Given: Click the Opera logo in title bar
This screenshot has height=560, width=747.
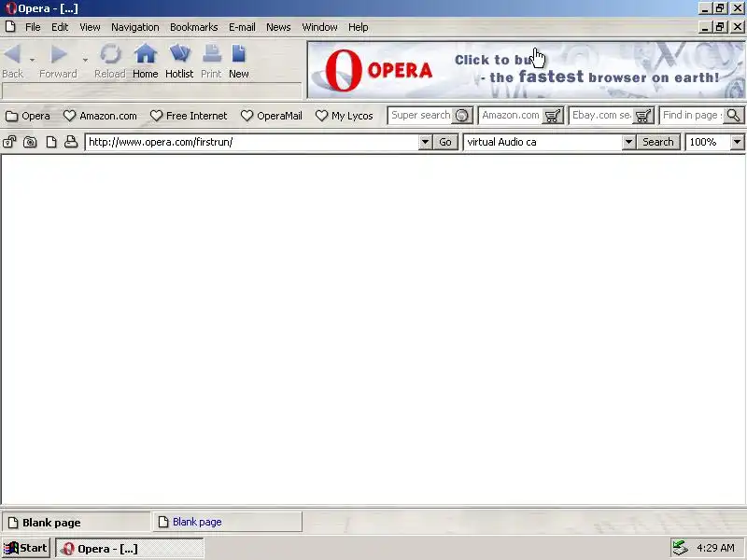Looking at the screenshot, I should click(x=10, y=8).
